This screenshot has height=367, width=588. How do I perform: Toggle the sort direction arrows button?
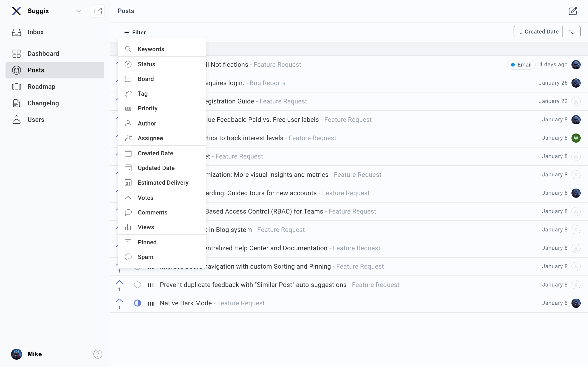click(571, 32)
